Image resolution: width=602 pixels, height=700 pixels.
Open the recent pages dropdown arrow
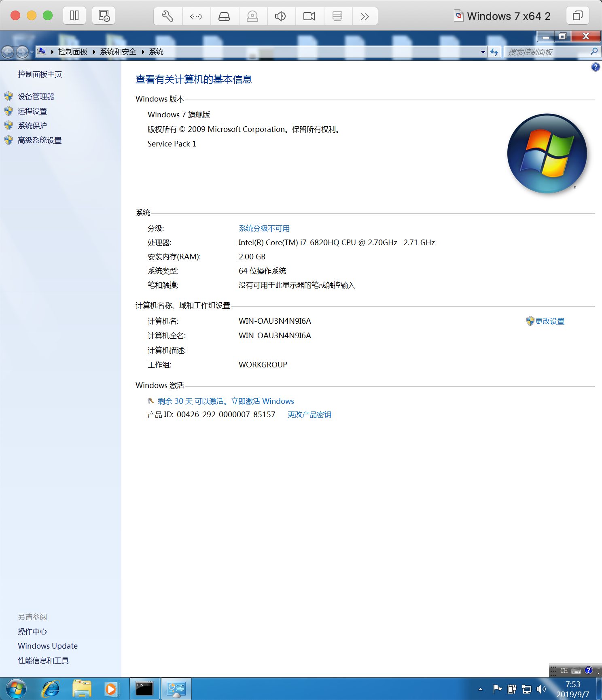[x=32, y=52]
